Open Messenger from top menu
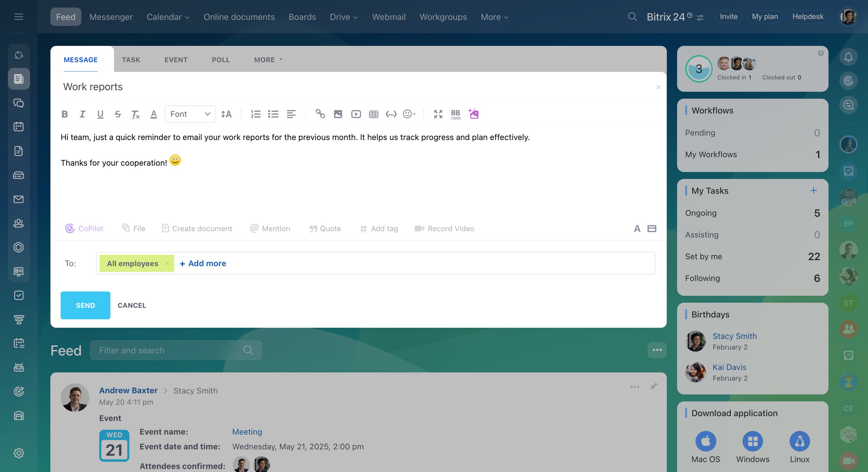The width and height of the screenshot is (868, 472). [x=111, y=17]
